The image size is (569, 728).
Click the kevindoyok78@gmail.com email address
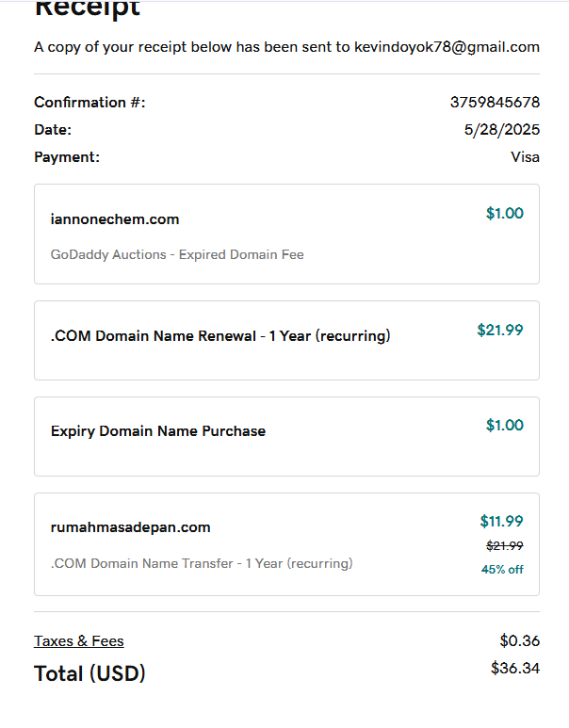coord(447,46)
